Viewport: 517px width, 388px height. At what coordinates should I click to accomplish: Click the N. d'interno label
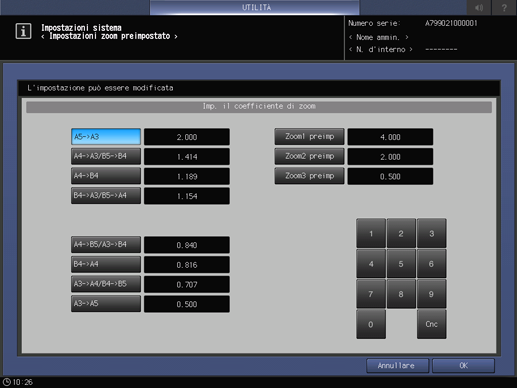(x=380, y=49)
